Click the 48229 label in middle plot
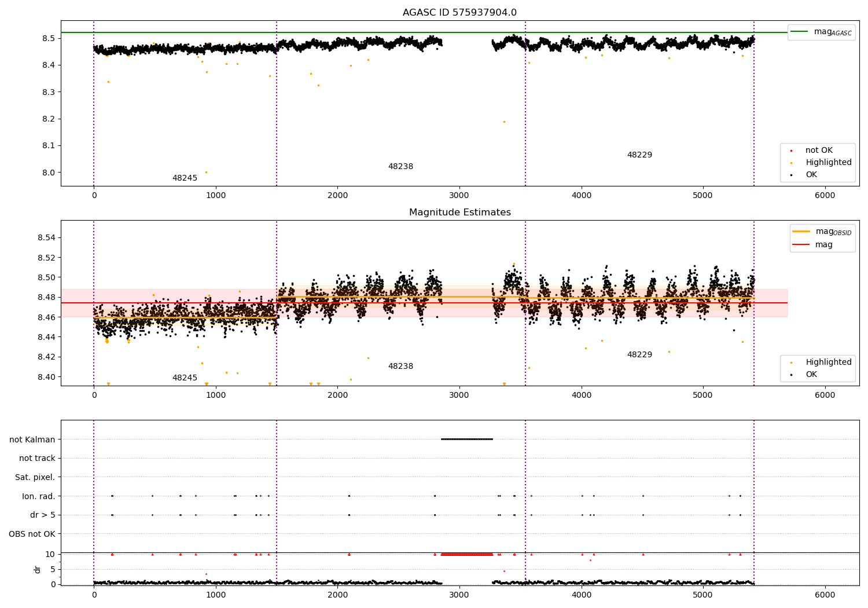Viewport: 868px width, 608px height. pos(639,355)
